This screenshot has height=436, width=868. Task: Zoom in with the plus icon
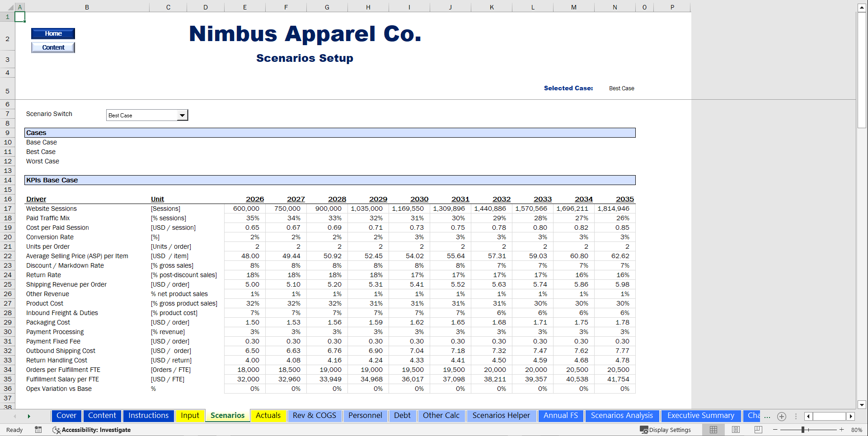(842, 430)
